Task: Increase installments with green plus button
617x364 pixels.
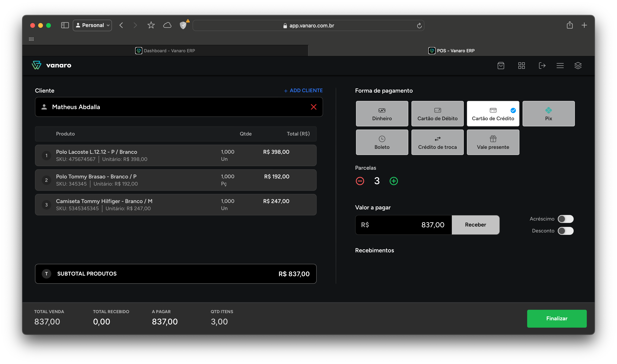Action: 394,181
